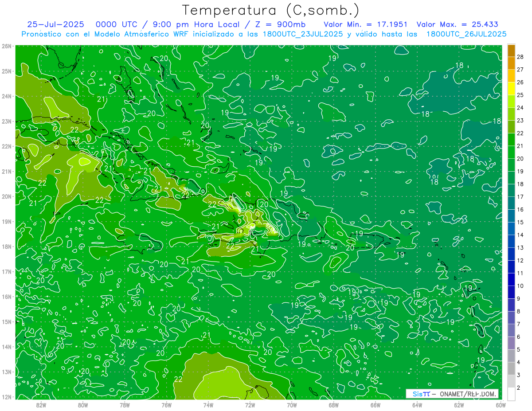
Task: Pick the yellow swatch between 25 and 26
Action: click(x=511, y=89)
